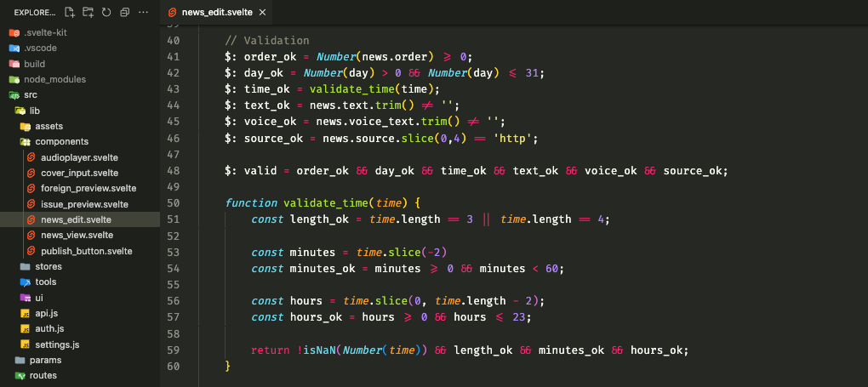Click line number 50 in the gutter

click(x=173, y=203)
